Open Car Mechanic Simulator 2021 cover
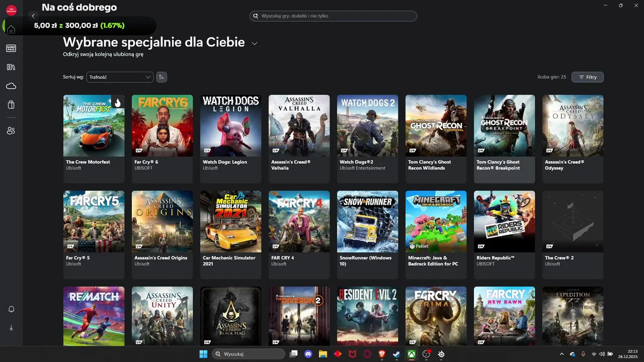This screenshot has height=362, width=644. 230,221
